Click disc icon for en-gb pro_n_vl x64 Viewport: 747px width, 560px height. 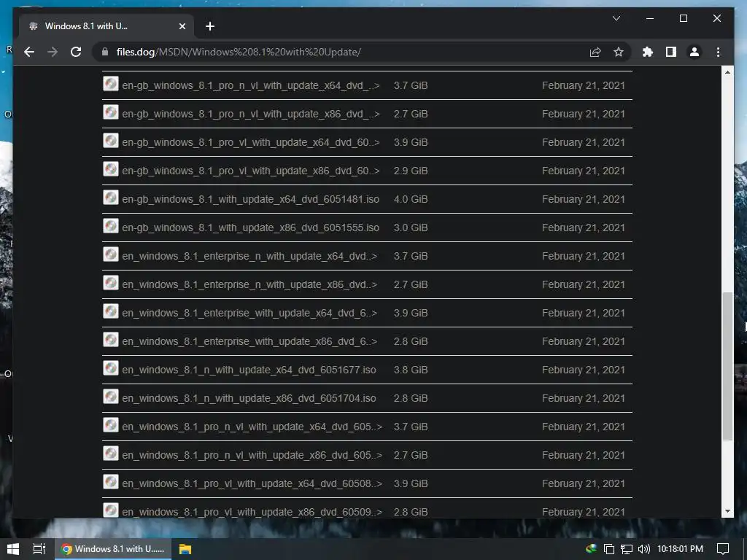click(x=111, y=84)
